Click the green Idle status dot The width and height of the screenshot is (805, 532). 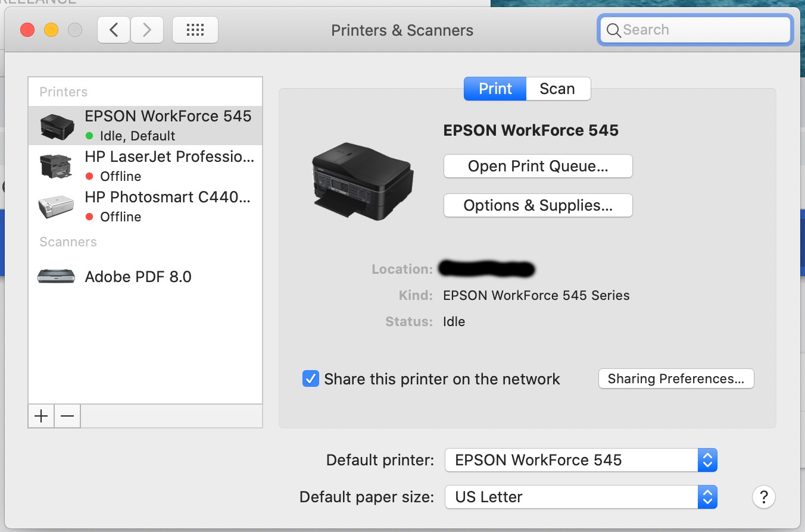tap(89, 136)
